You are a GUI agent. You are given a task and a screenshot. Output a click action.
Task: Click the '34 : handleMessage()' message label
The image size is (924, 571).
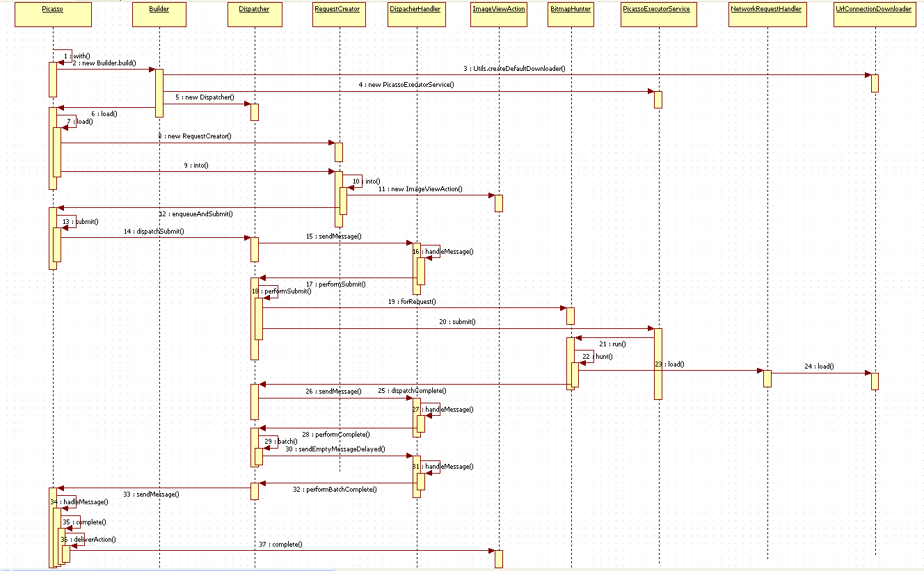tap(79, 501)
